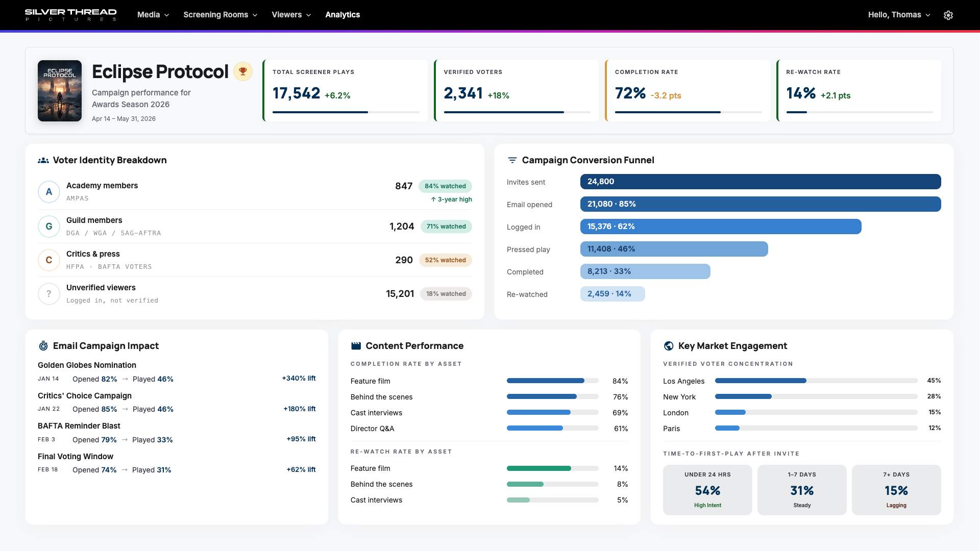
Task: Select the Golden Globes Nomination campaign
Action: pyautogui.click(x=177, y=372)
